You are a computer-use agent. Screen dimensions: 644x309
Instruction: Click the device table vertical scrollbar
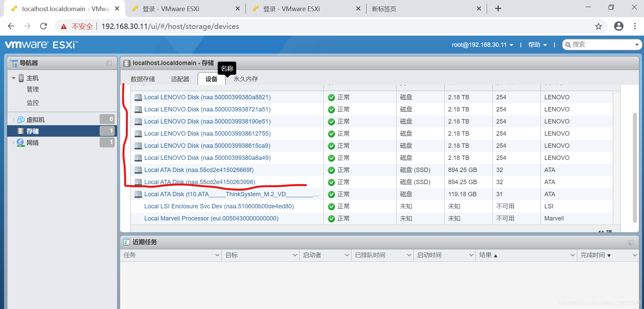635,167
